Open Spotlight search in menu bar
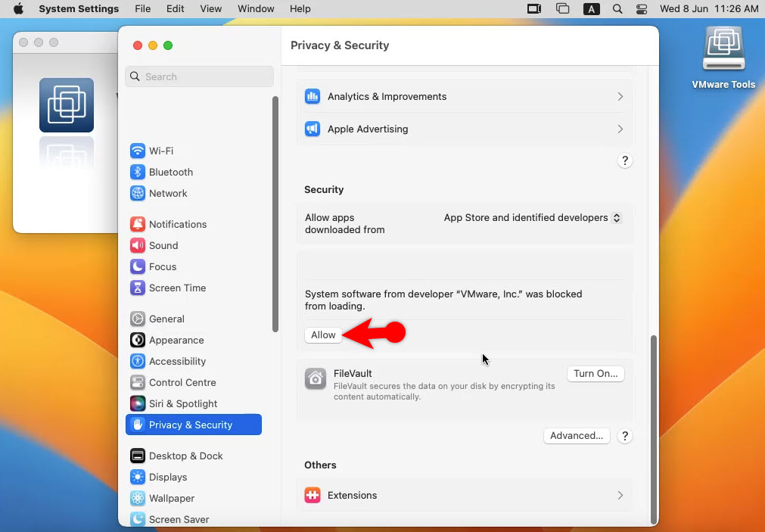This screenshot has height=532, width=765. [617, 9]
